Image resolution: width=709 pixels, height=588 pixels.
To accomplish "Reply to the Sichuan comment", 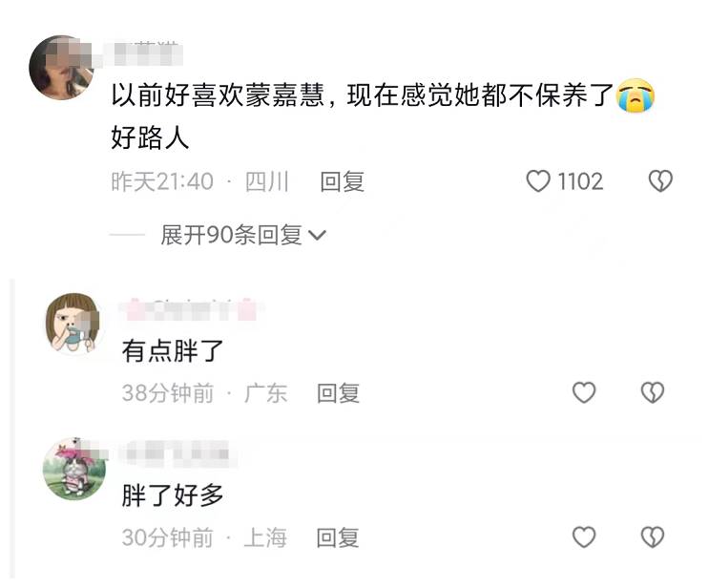I will coord(343,181).
